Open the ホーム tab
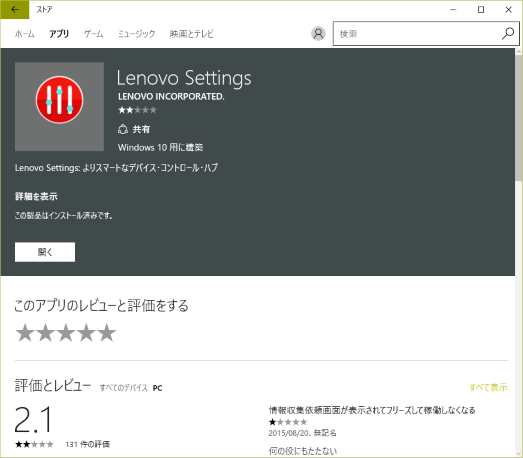523x458 pixels. pos(24,34)
